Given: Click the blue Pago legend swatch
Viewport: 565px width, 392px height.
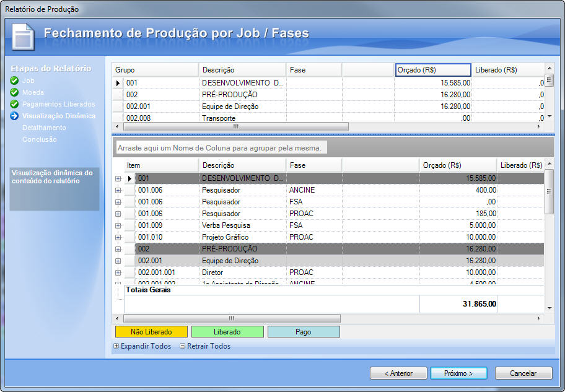Looking at the screenshot, I should coord(304,332).
